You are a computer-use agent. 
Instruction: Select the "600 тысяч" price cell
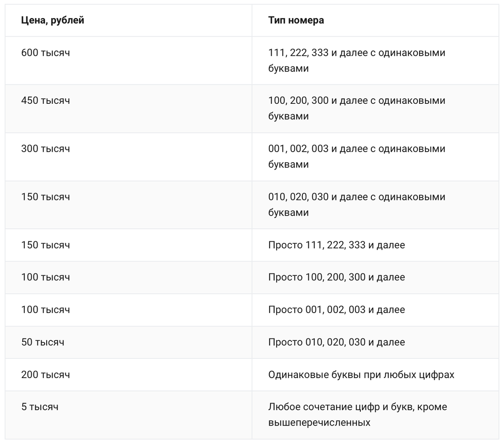[45, 53]
